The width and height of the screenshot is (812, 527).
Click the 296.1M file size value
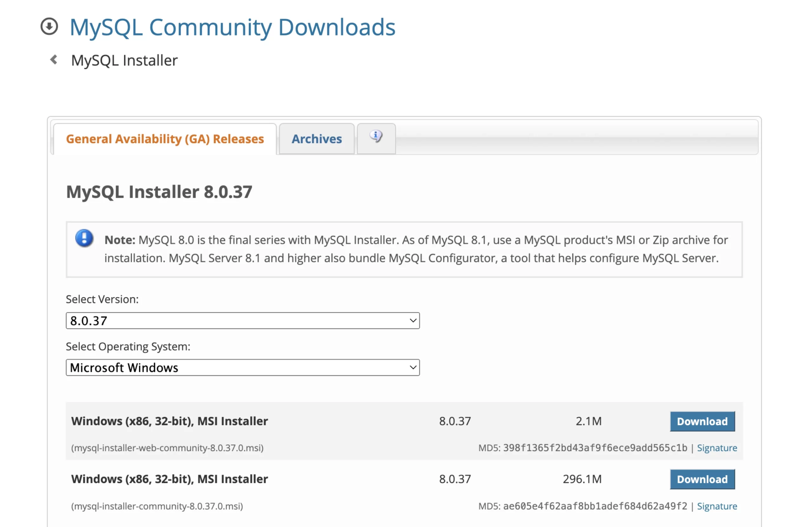click(582, 479)
